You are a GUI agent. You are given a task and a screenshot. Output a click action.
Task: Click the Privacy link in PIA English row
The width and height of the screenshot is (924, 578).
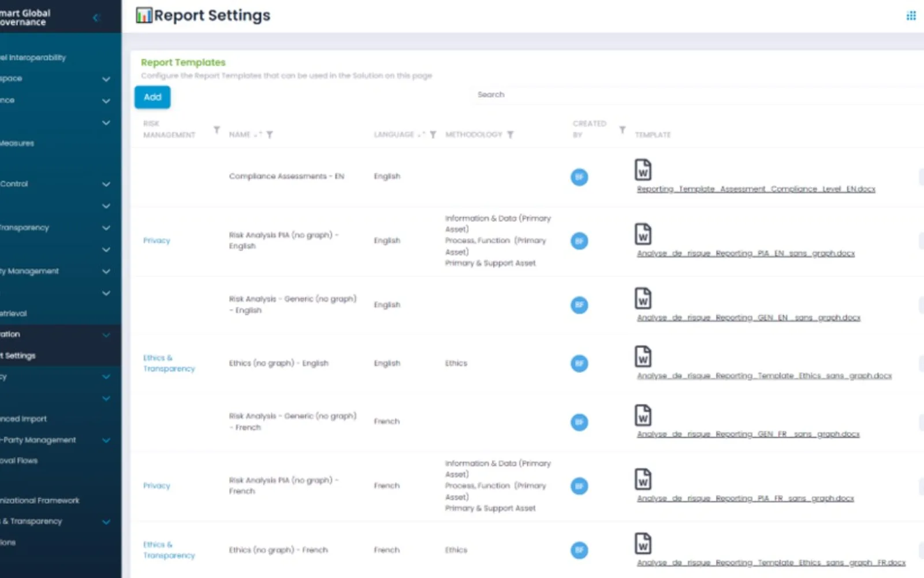(157, 240)
